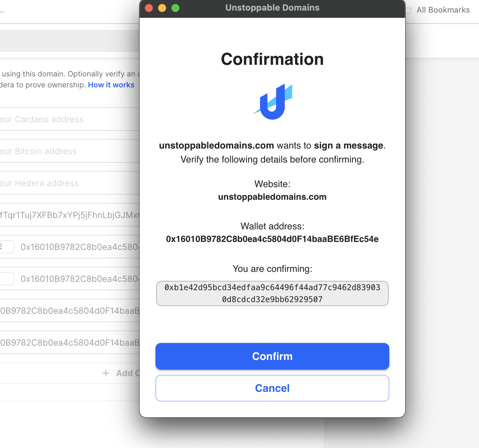Click the unstoppabledomains.com website text in the dialog

click(272, 197)
